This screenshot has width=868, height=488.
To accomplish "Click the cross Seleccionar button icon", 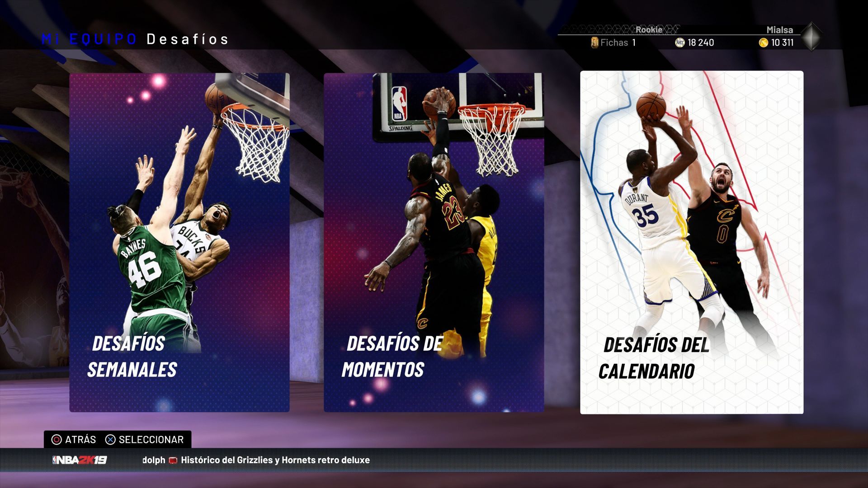I will click(110, 440).
